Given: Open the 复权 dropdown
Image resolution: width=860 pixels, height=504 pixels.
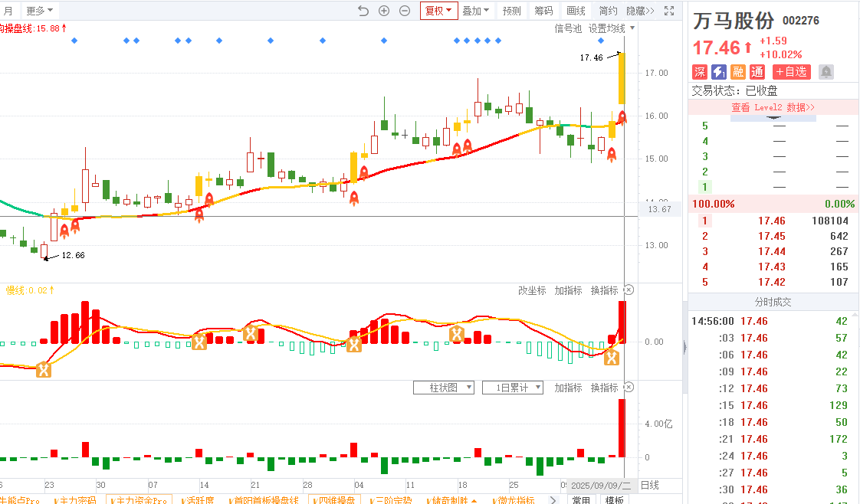Looking at the screenshot, I should tap(438, 11).
